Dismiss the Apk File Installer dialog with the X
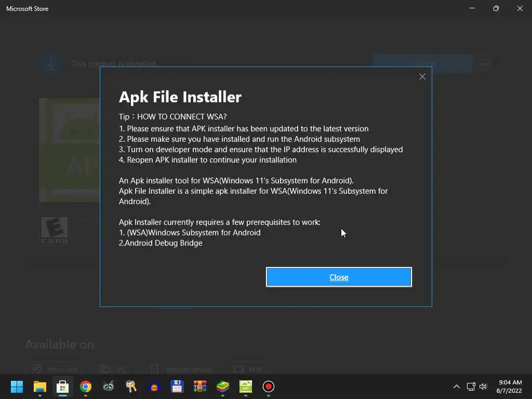Screen dimensions: 532x399 pos(422,77)
